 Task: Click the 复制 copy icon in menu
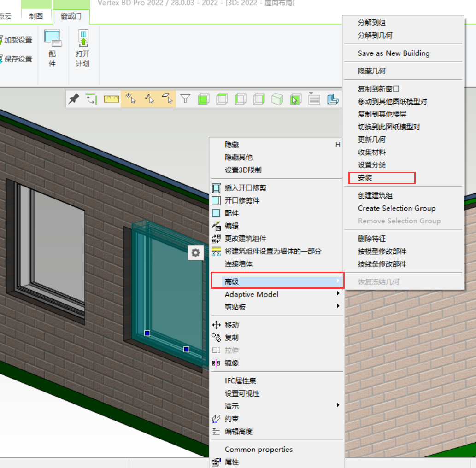(216, 338)
